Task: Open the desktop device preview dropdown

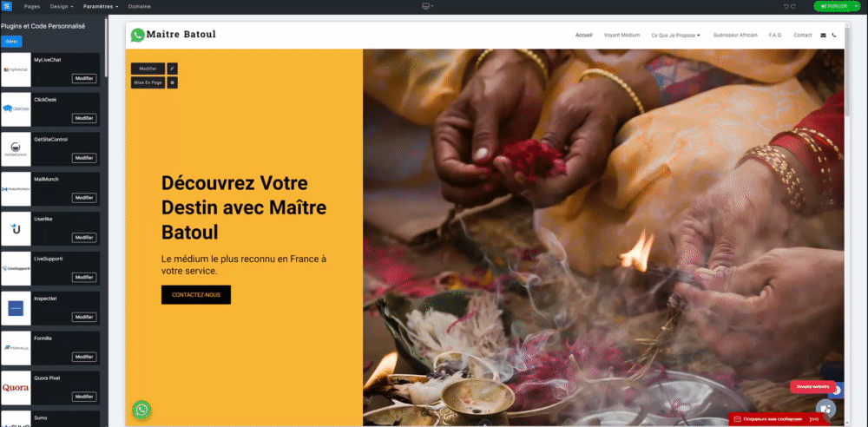Action: point(427,6)
